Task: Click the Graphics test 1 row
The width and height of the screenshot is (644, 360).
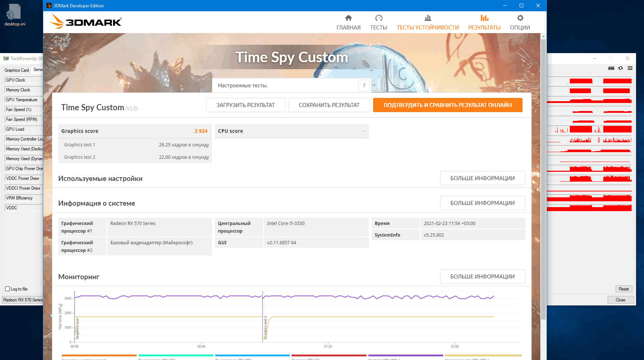Action: [135, 145]
